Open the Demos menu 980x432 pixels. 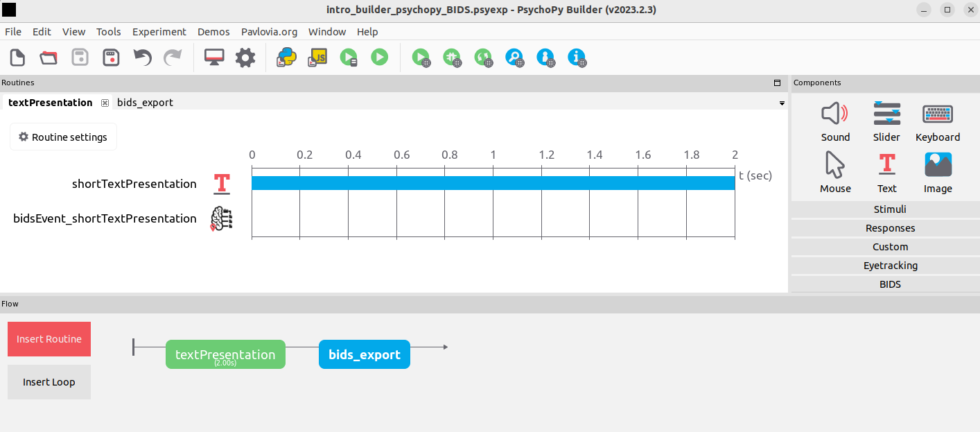click(x=213, y=32)
